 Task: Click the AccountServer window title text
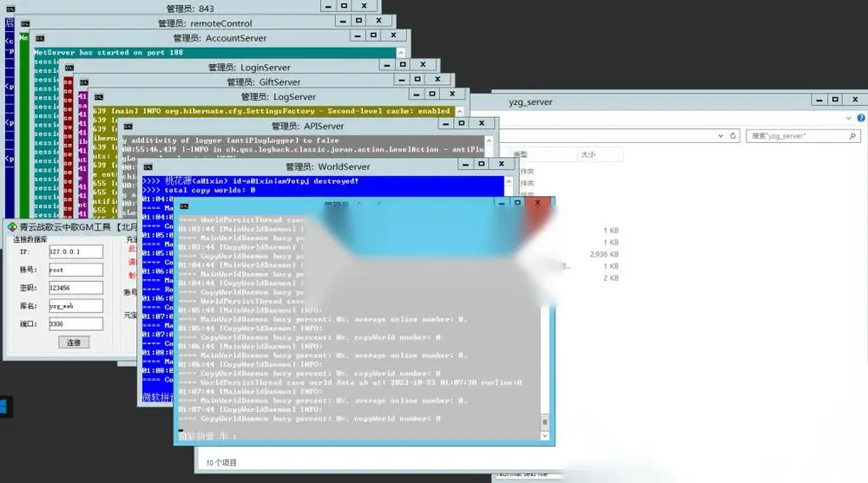tap(220, 38)
